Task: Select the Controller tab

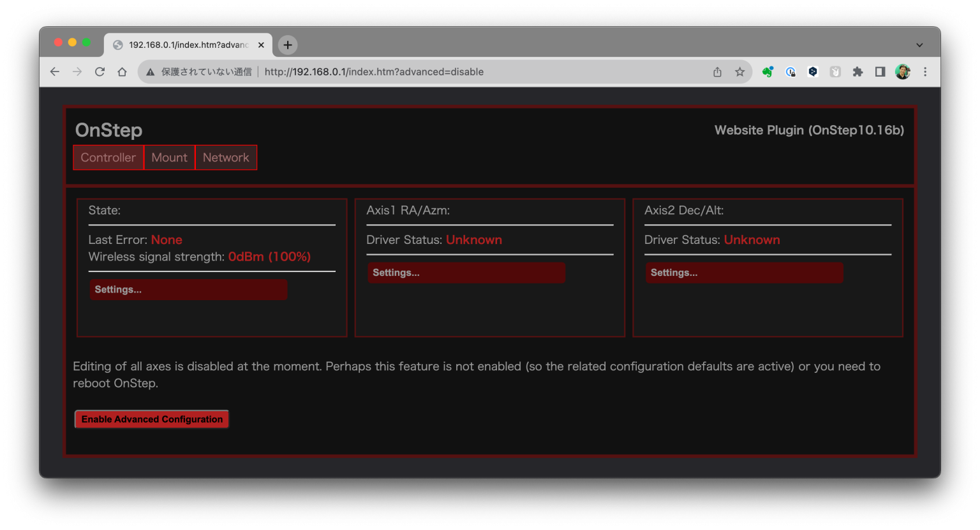Action: coord(108,158)
